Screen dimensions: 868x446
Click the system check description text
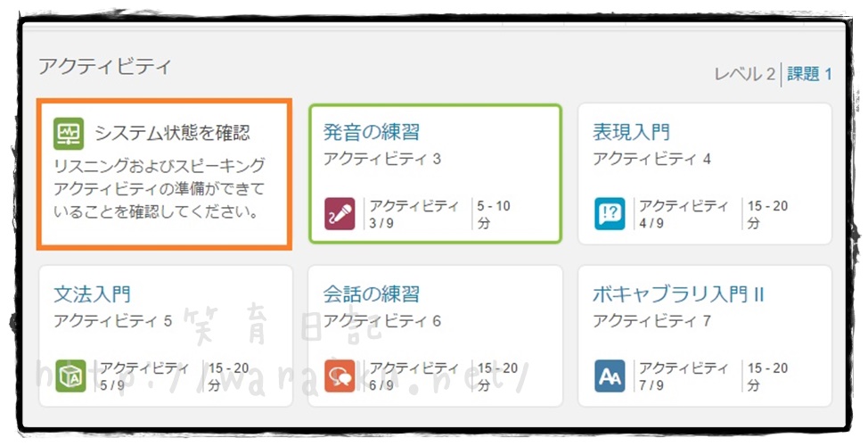159,189
